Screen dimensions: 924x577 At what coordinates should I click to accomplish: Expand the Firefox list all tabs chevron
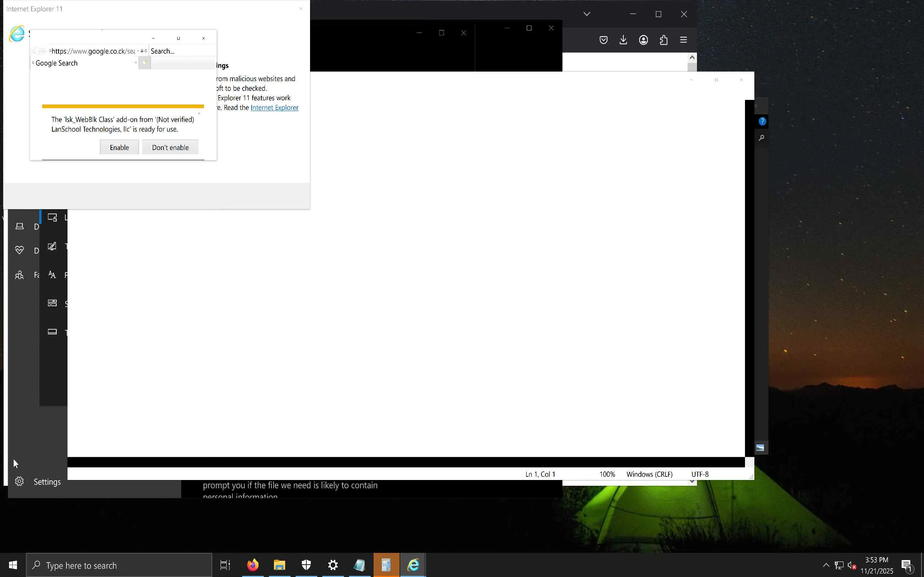click(587, 14)
